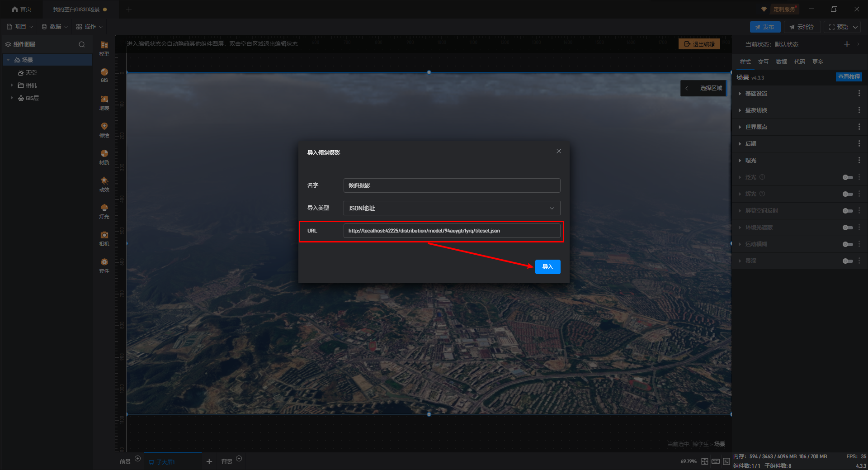Click the 退出编辑 button
Image resolution: width=868 pixels, height=470 pixels.
[x=699, y=44]
